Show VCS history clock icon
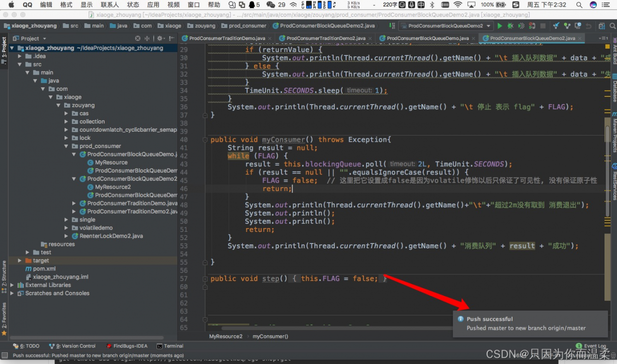The width and height of the screenshot is (617, 364). click(x=578, y=26)
